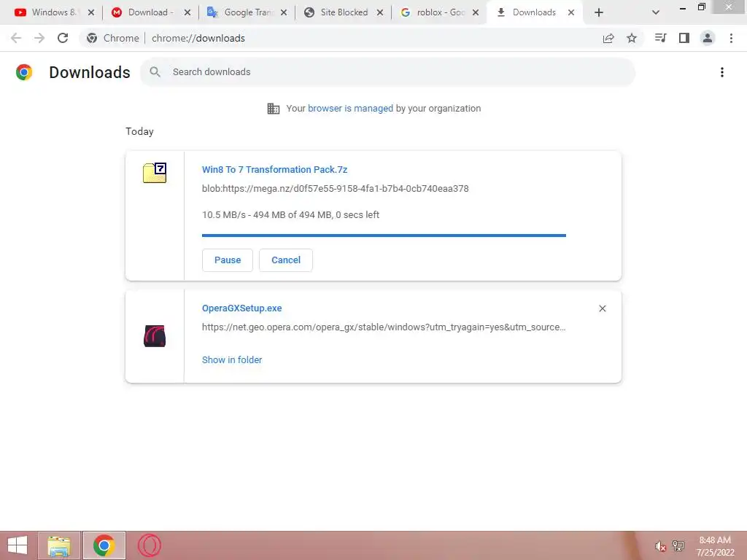Viewport: 747px width, 560px height.
Task: Cancel the Transformation Pack download
Action: [x=286, y=260]
